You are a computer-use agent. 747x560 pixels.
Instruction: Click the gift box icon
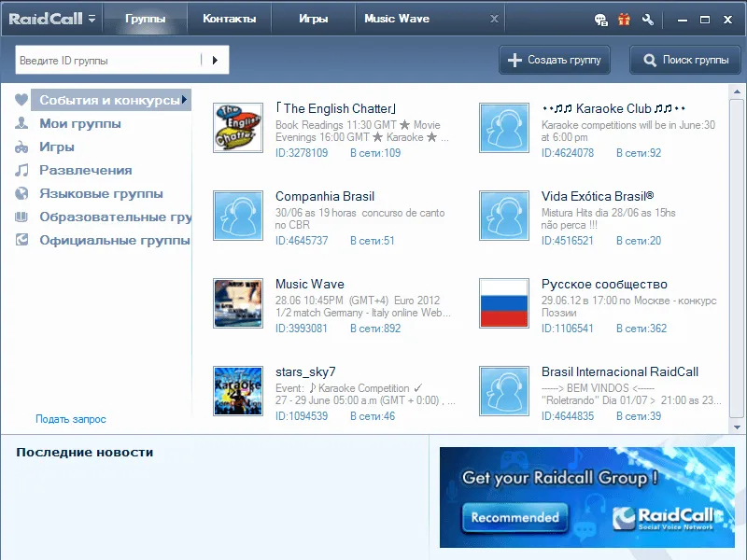(624, 19)
